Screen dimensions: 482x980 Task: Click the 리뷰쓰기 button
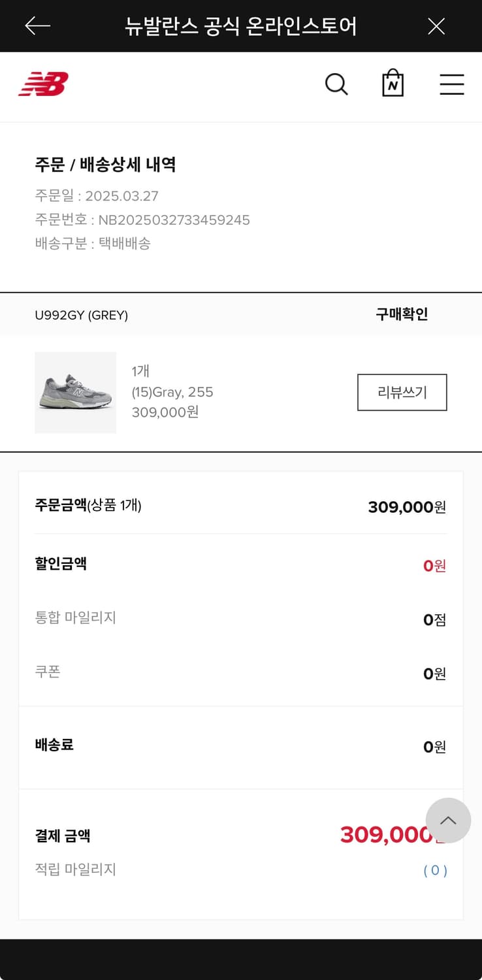click(x=402, y=392)
